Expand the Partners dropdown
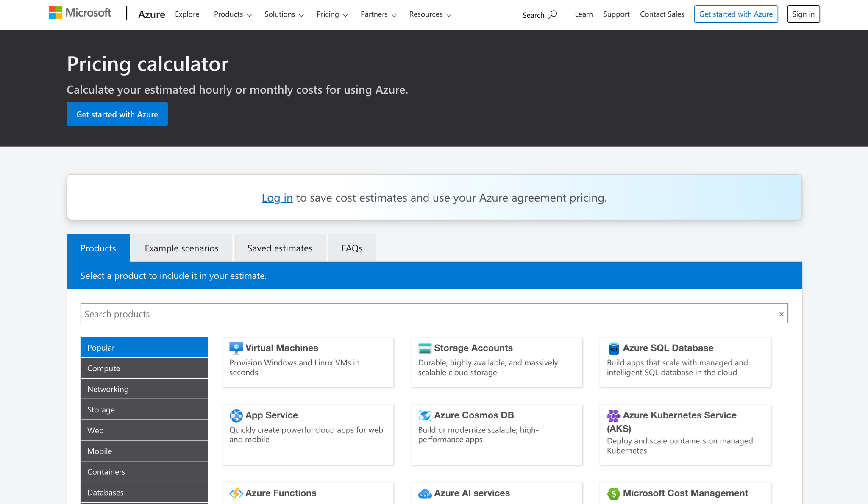This screenshot has width=868, height=504. point(374,14)
